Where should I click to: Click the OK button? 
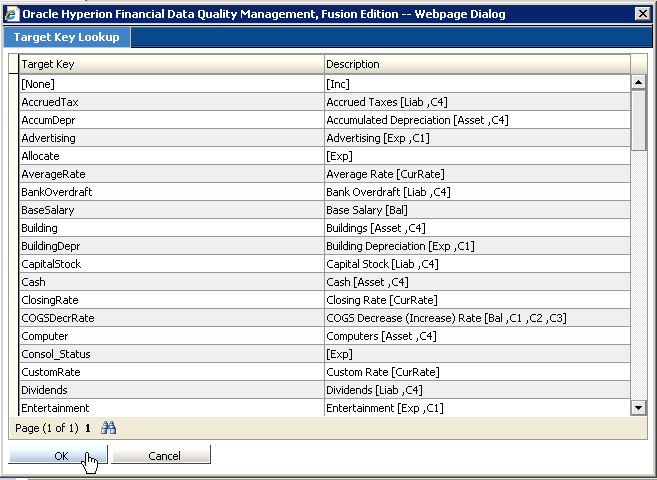tap(58, 456)
